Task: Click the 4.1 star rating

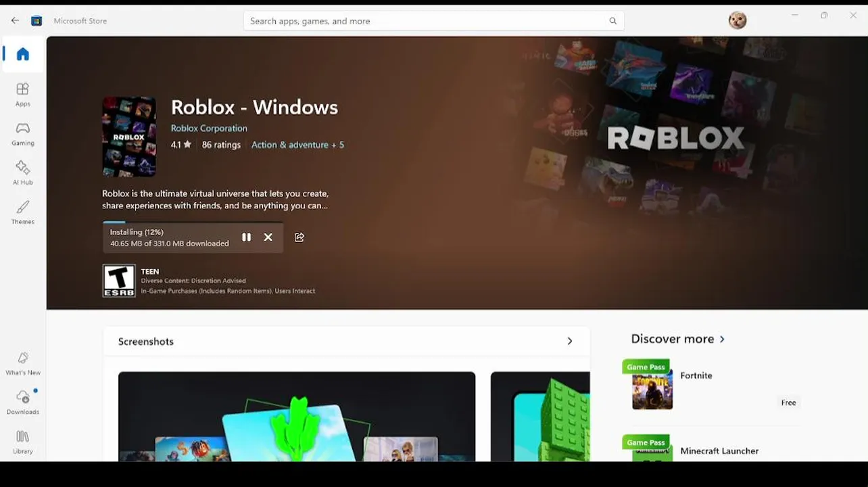Action: click(x=180, y=145)
